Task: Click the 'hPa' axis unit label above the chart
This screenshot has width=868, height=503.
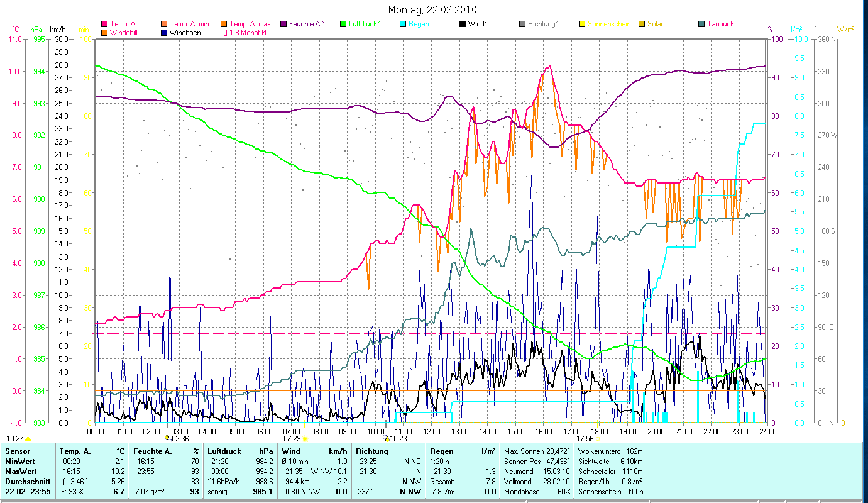Action: [x=36, y=30]
